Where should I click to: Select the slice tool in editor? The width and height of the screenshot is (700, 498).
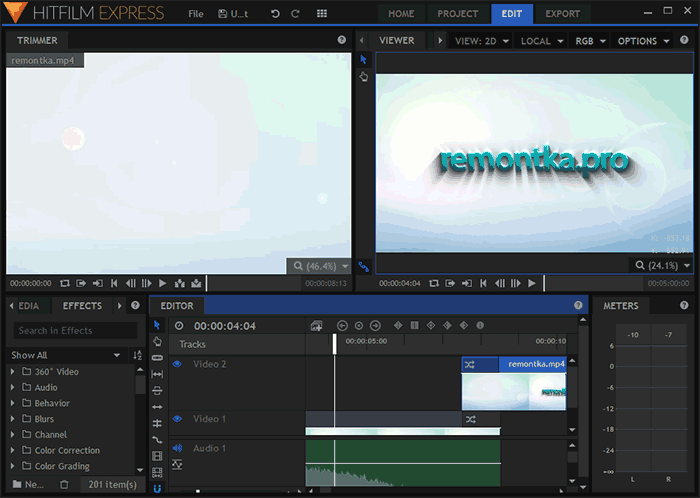(157, 358)
